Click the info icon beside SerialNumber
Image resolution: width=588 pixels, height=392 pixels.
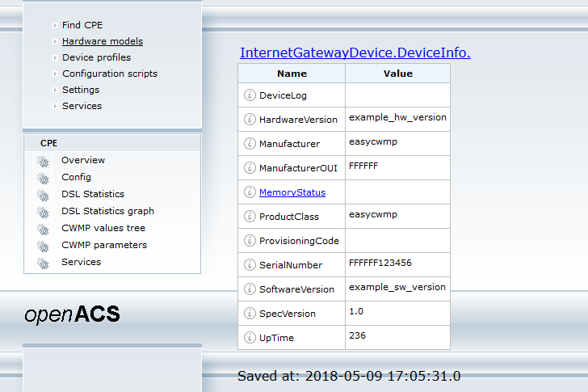click(250, 265)
